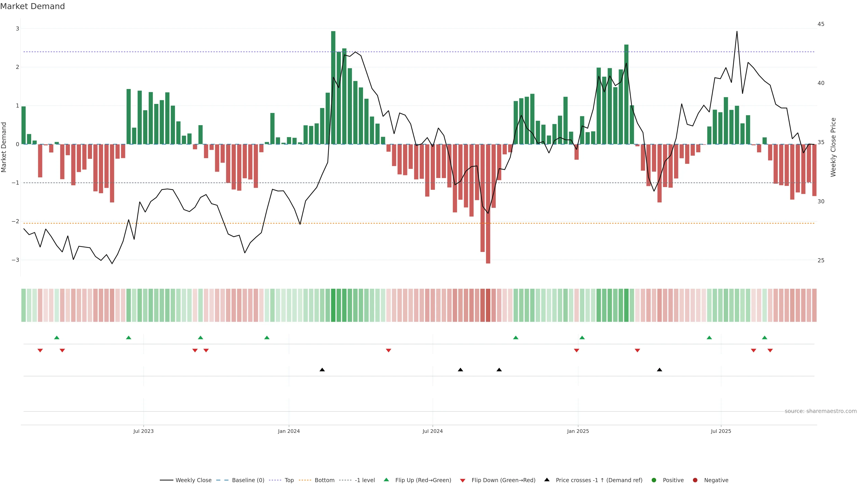
Task: Click the last black price-cross marker near 2025
Action: [659, 370]
